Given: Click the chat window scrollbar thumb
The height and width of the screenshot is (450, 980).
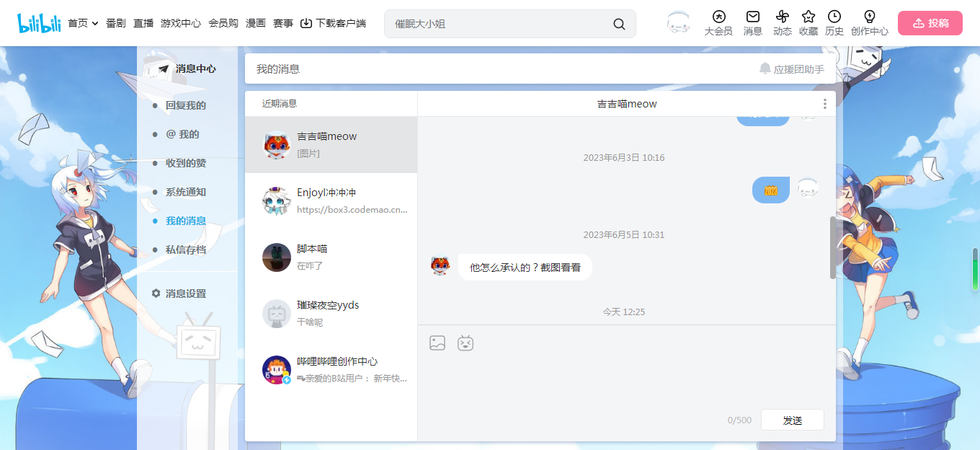Looking at the screenshot, I should (833, 247).
